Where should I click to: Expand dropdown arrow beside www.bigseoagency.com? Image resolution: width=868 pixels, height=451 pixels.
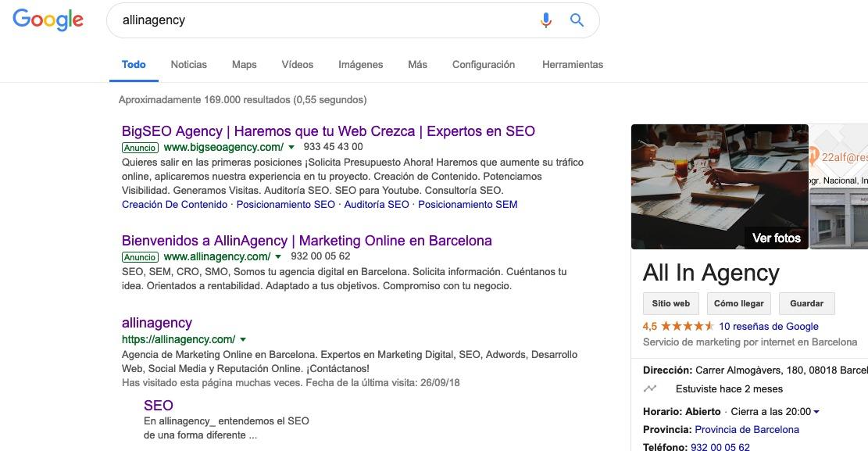click(291, 148)
